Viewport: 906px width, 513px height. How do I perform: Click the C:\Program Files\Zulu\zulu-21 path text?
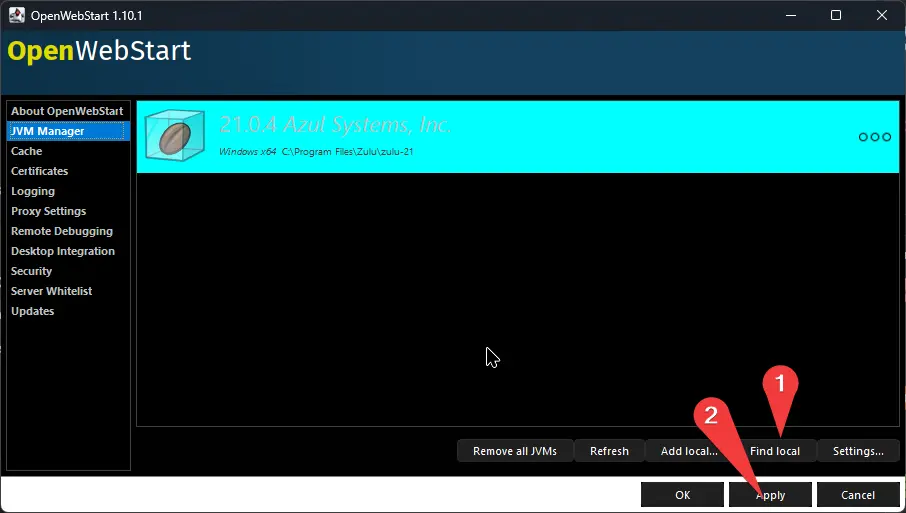347,152
